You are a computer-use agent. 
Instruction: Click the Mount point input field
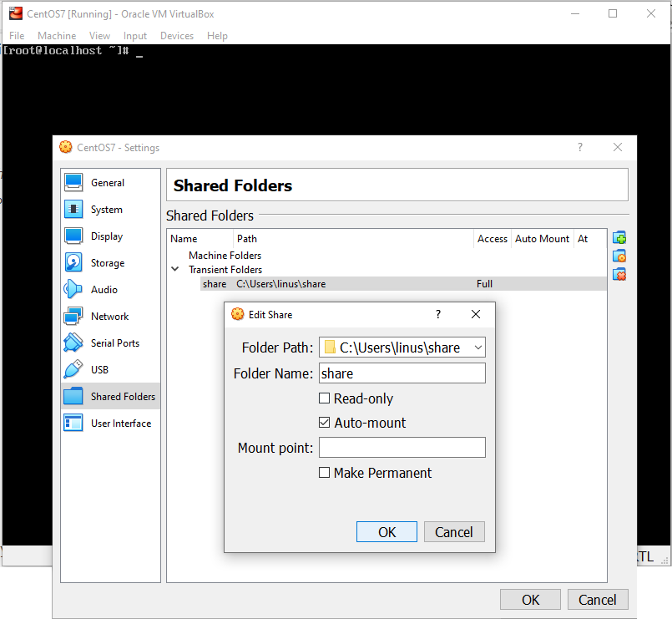click(x=402, y=448)
